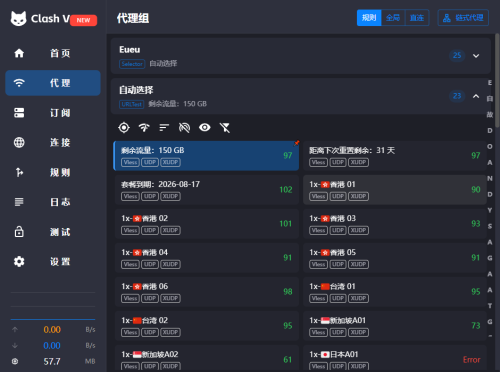500x372 pixels.
Task: Click the Selector tag under Eueu
Action: (132, 64)
